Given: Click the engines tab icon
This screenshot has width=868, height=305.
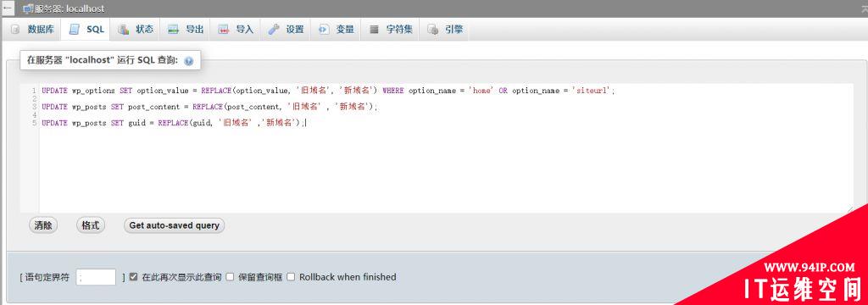Looking at the screenshot, I should 433,30.
